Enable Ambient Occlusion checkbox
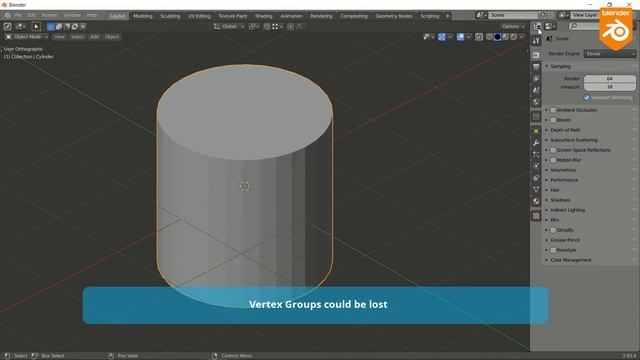 point(553,110)
